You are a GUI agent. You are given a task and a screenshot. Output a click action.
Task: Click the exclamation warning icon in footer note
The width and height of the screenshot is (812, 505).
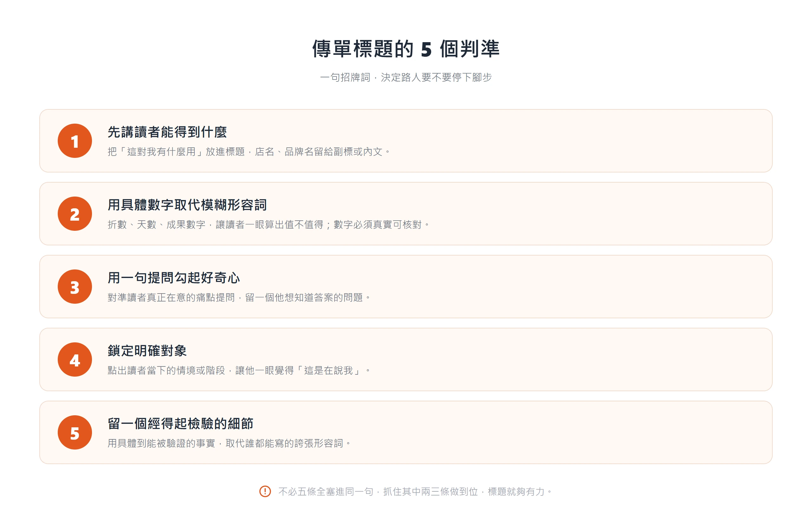(265, 491)
